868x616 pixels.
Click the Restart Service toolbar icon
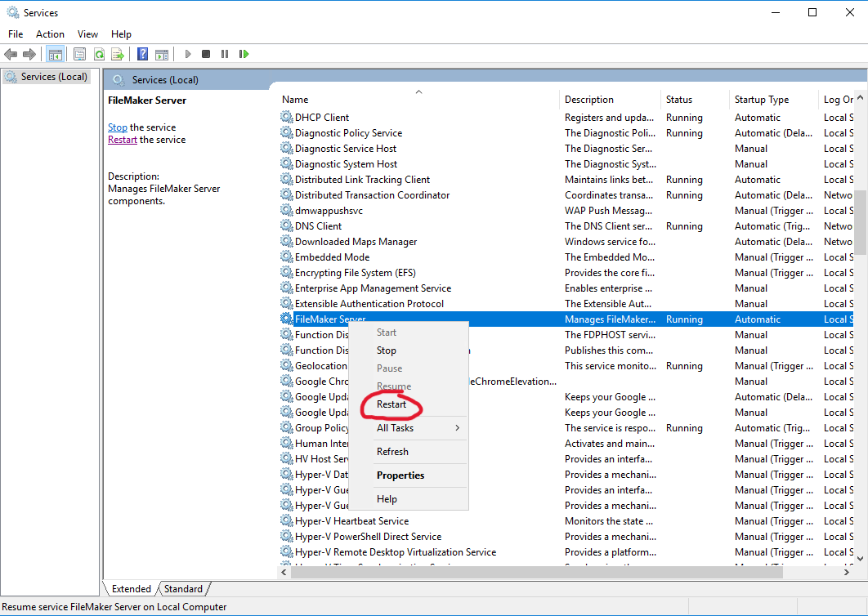[x=244, y=54]
